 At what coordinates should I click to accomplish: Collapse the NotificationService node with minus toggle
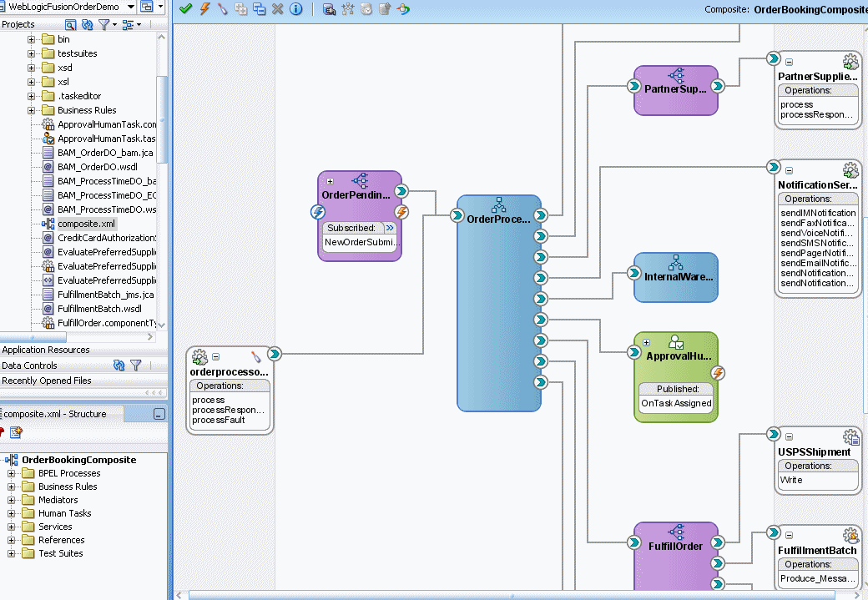click(790, 171)
